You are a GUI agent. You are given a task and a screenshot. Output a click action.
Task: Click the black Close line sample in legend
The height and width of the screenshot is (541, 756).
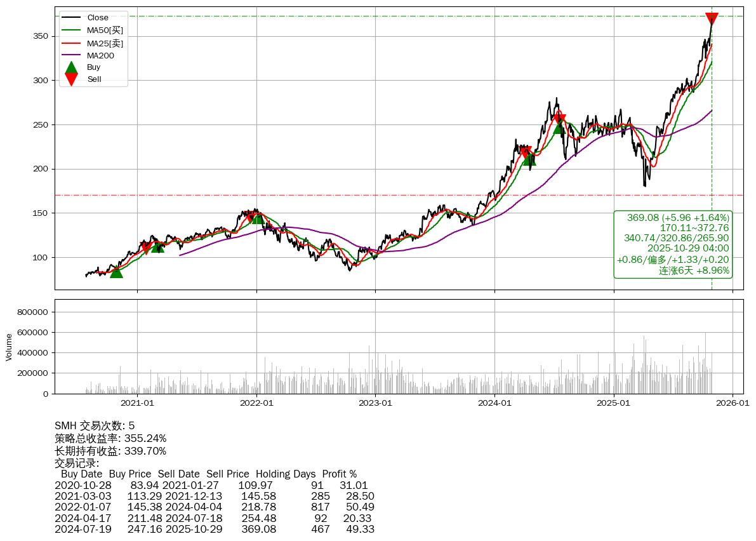point(72,18)
